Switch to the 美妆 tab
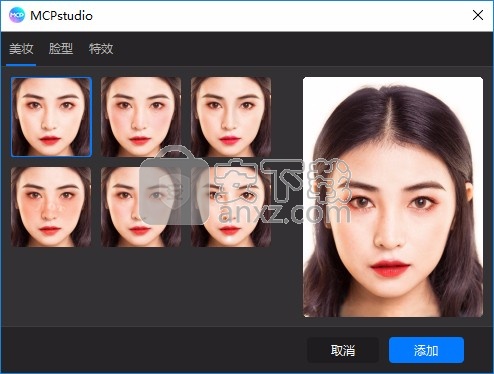Image resolution: width=494 pixels, height=374 pixels. 21,49
